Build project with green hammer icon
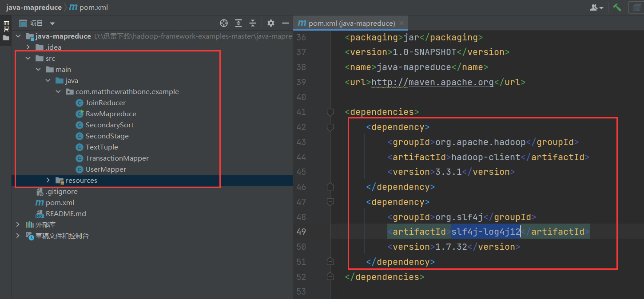 coord(617,8)
